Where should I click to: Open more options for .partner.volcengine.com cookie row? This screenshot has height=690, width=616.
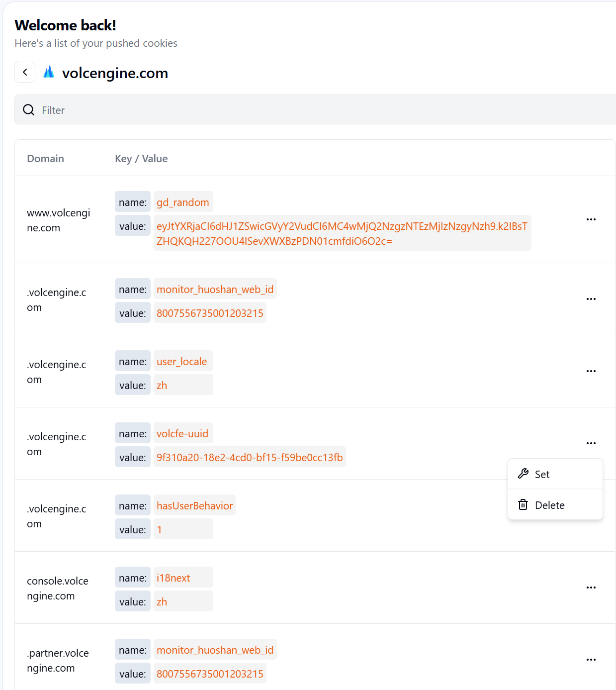click(x=591, y=660)
